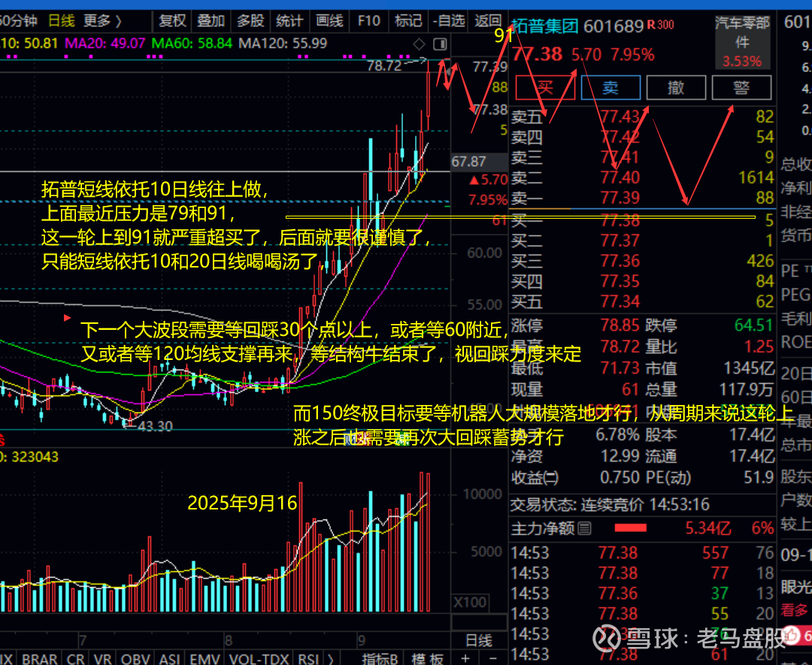
Task: Open the 模板 template menu
Action: pos(428,659)
